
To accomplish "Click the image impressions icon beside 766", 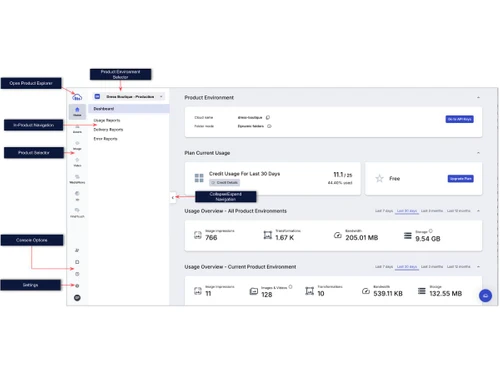I will point(198,235).
